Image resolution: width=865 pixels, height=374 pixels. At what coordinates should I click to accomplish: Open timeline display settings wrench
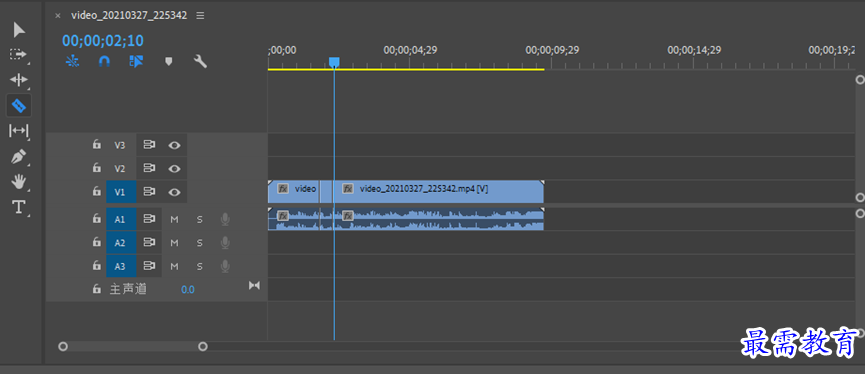200,61
